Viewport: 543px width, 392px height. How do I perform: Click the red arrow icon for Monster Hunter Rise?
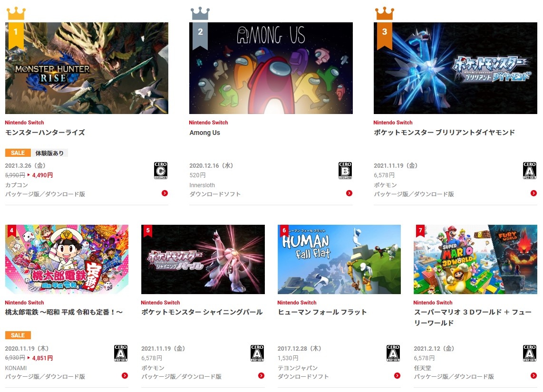[x=165, y=193]
